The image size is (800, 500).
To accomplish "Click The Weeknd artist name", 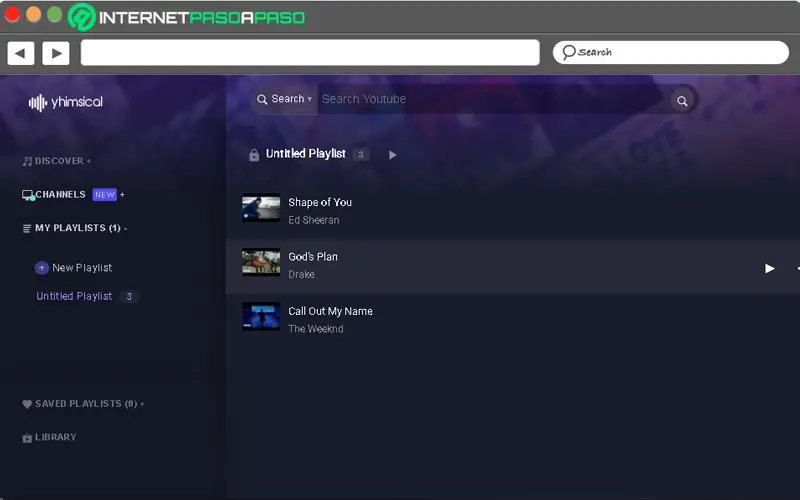I will pos(315,329).
